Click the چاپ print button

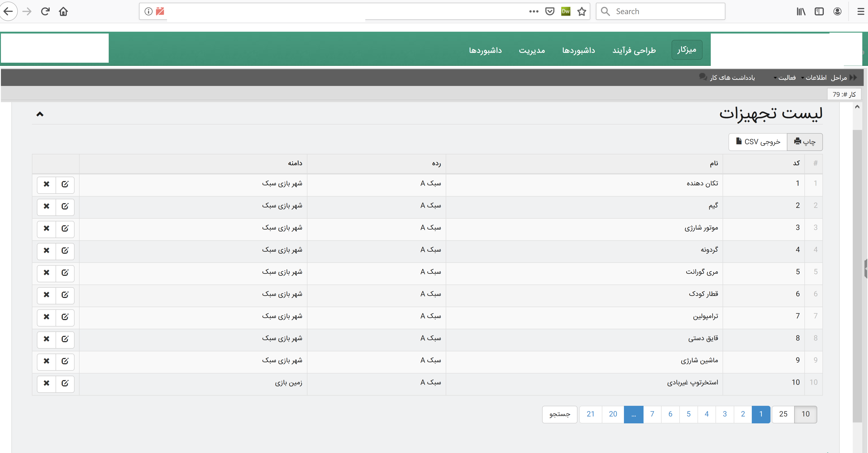coord(805,142)
